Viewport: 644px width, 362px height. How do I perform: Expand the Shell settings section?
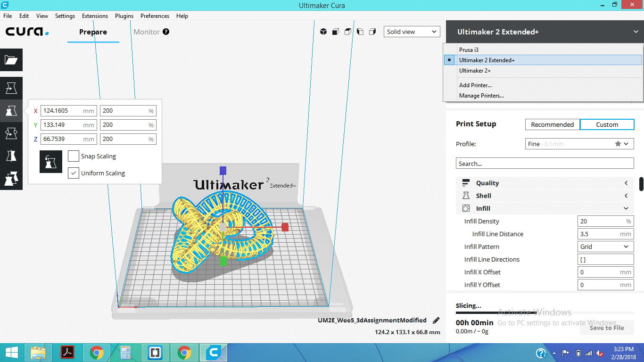(545, 196)
